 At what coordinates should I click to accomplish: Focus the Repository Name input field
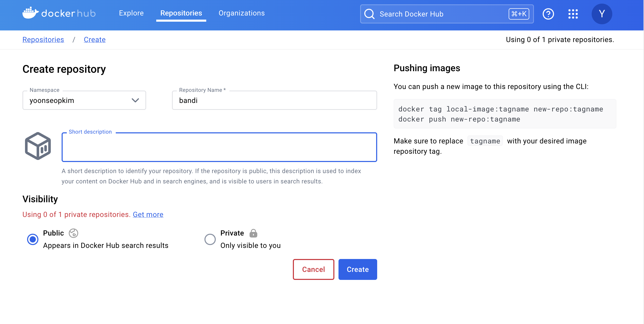pyautogui.click(x=274, y=100)
